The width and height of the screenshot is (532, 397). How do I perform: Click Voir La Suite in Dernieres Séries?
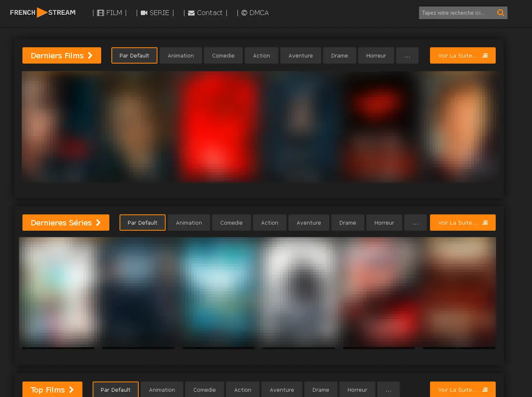[x=463, y=223]
